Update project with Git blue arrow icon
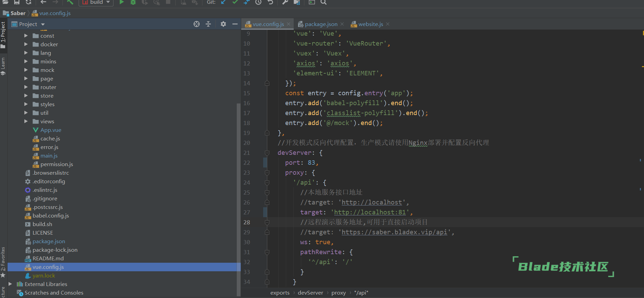 224,2
